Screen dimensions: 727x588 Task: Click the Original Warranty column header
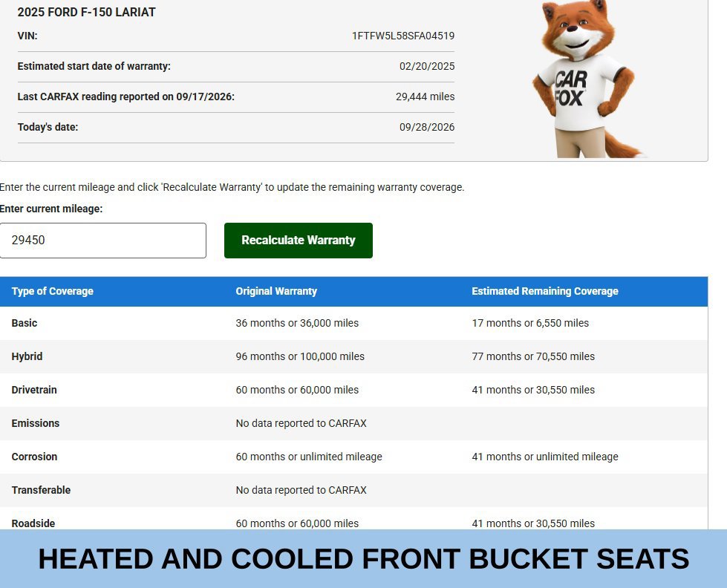276,291
